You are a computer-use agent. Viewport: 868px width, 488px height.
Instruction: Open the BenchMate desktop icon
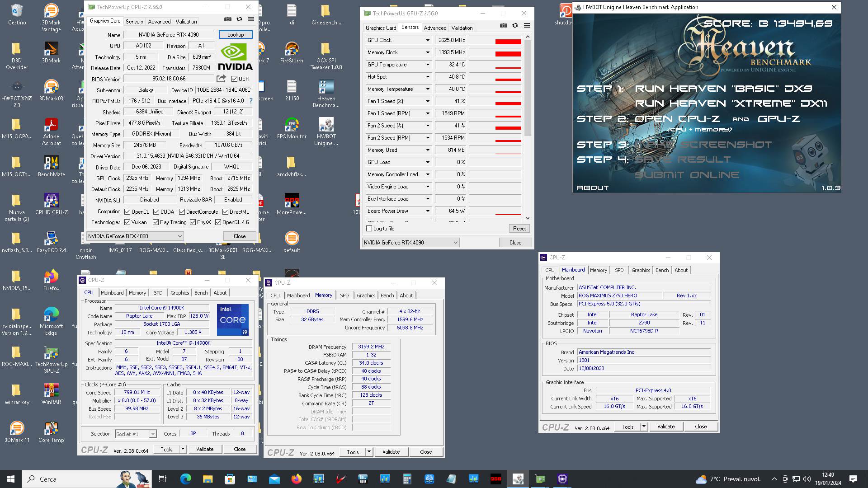(x=51, y=166)
